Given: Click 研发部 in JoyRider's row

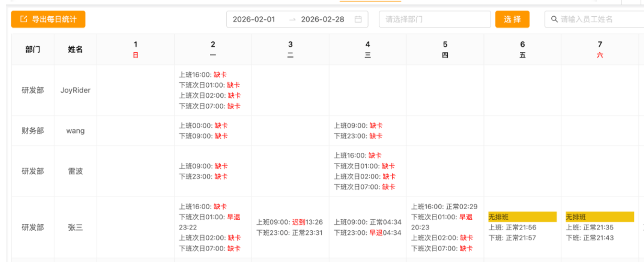Looking at the screenshot, I should 33,90.
